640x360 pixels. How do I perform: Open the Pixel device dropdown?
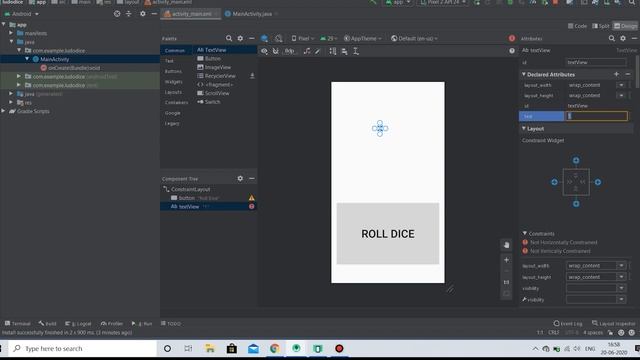tap(302, 38)
